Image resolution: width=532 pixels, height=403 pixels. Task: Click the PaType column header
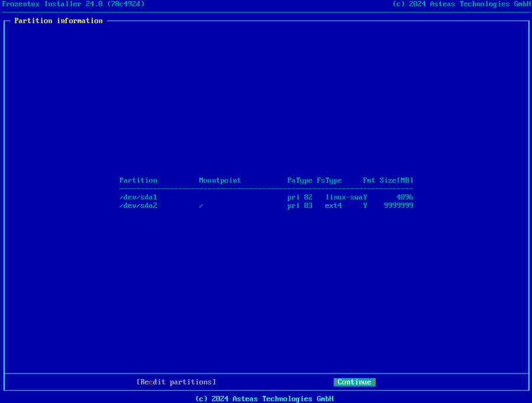click(299, 180)
